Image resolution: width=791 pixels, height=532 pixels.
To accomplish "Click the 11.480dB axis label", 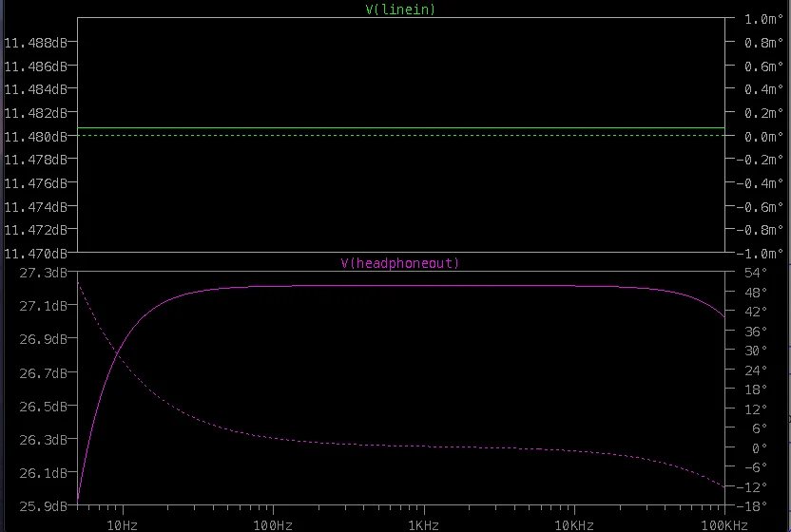I will click(x=36, y=137).
